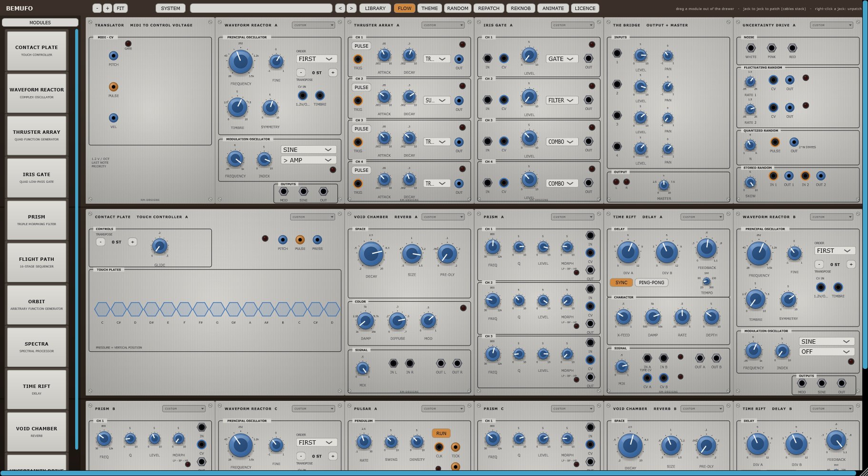868x476 pixels.
Task: Click the SYSTEM button
Action: tap(170, 8)
